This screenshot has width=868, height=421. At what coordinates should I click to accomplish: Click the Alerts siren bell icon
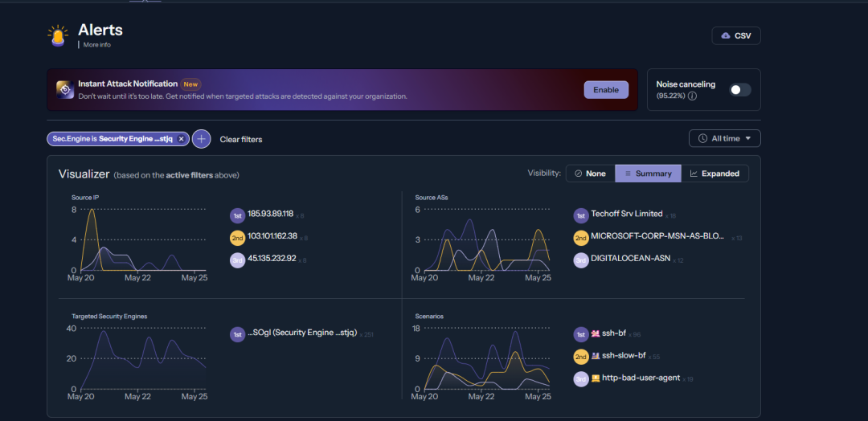point(58,35)
